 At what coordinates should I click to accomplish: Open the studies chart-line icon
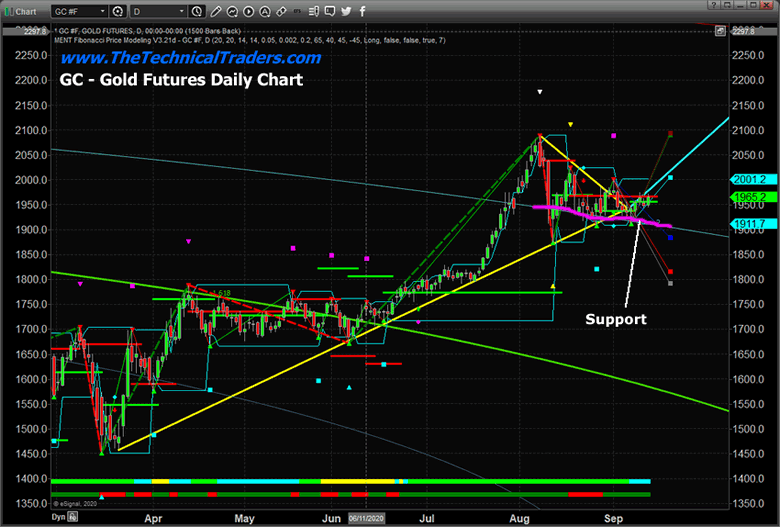pos(232,11)
